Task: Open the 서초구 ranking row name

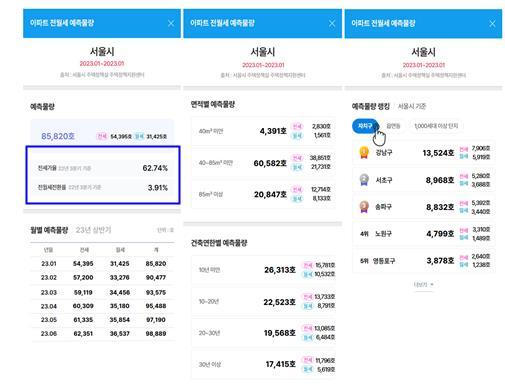Action: click(384, 180)
